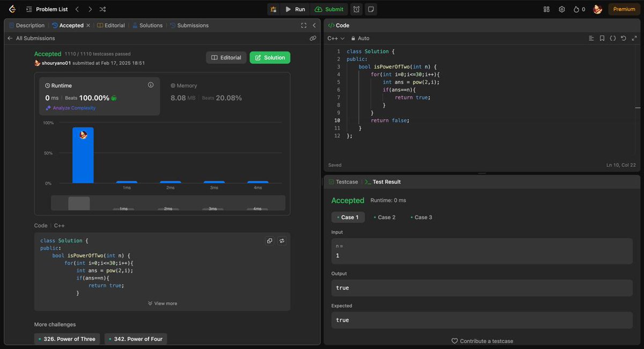Viewport: 644px width, 349px height.
Task: Expand code with View more
Action: pos(162,303)
